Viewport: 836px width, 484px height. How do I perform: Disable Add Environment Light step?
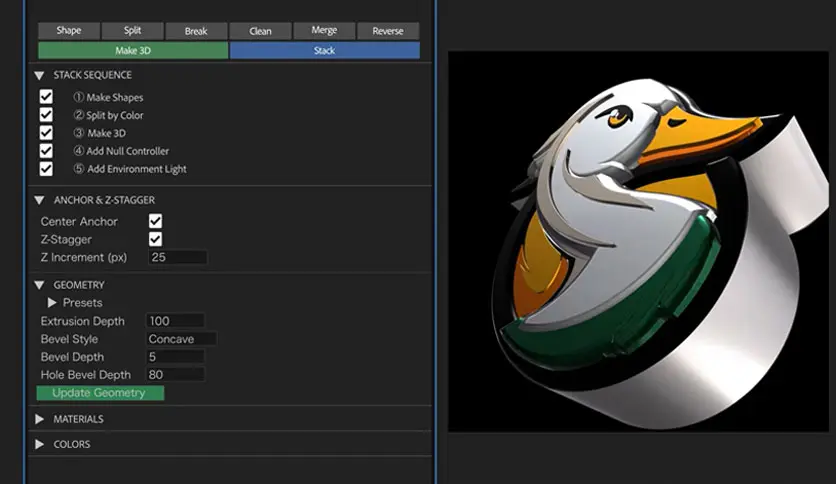click(x=46, y=168)
